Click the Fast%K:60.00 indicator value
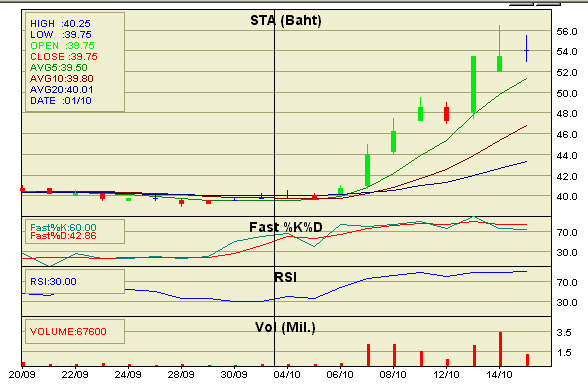This screenshot has height=388, width=588. coord(63,227)
